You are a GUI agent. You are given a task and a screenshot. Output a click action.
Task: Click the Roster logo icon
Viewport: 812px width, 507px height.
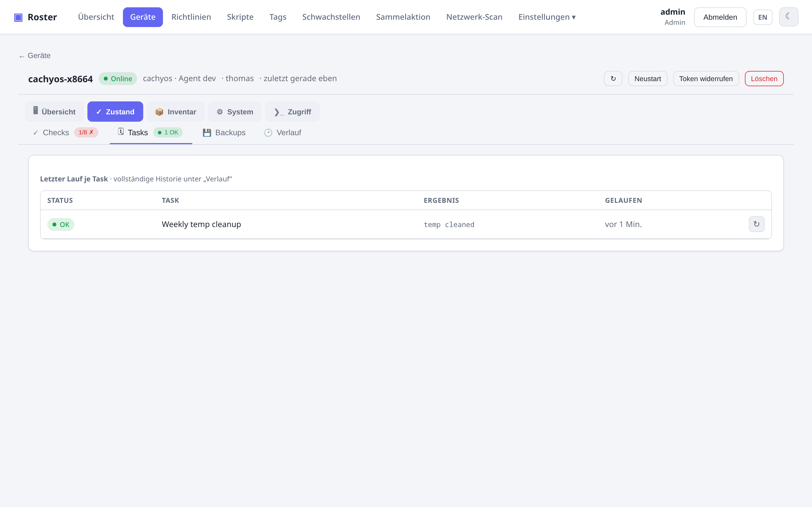pyautogui.click(x=18, y=17)
